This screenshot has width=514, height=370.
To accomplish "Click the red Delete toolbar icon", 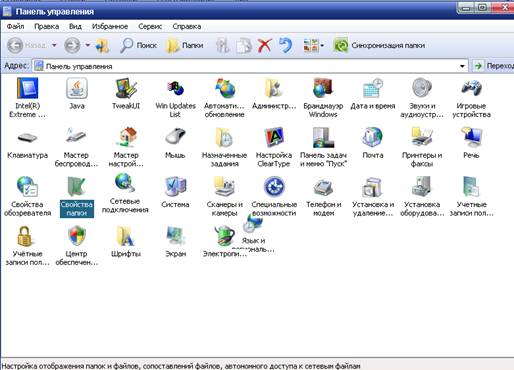I will coord(265,45).
